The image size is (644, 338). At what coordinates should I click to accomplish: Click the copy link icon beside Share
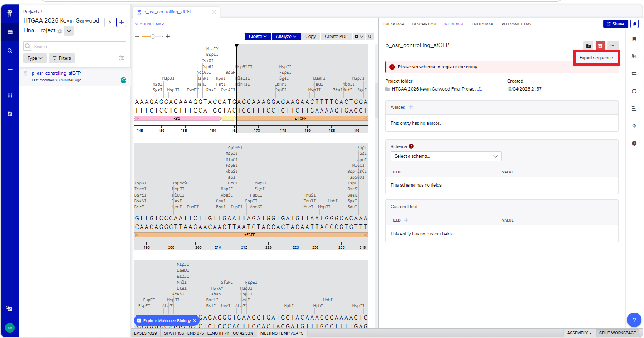point(634,24)
